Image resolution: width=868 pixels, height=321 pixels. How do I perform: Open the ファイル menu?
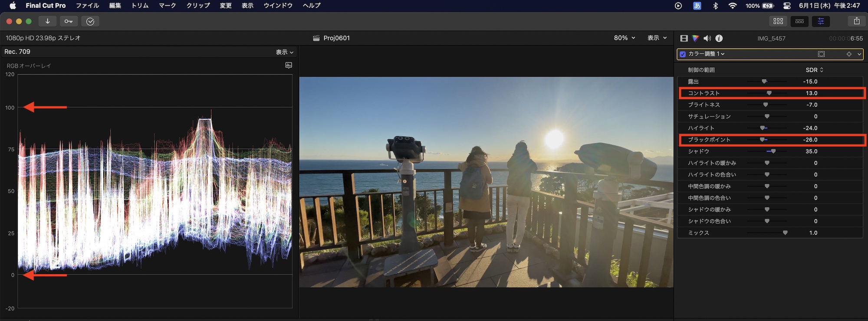tap(88, 6)
